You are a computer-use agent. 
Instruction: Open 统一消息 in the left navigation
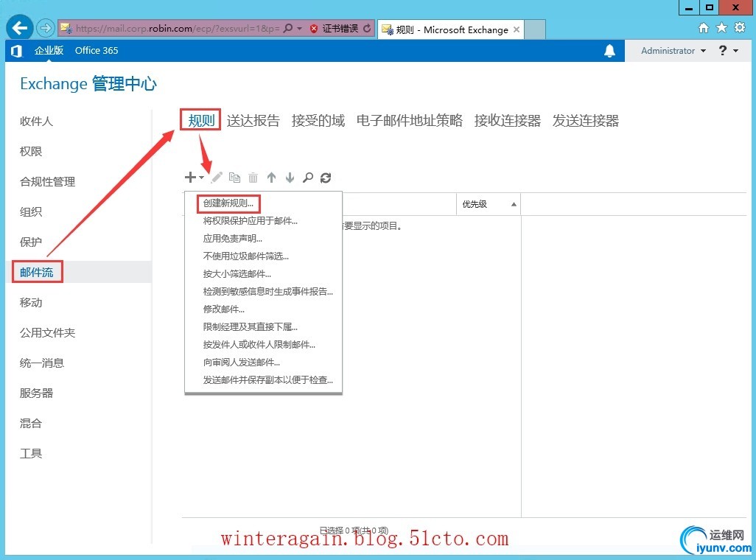(41, 363)
